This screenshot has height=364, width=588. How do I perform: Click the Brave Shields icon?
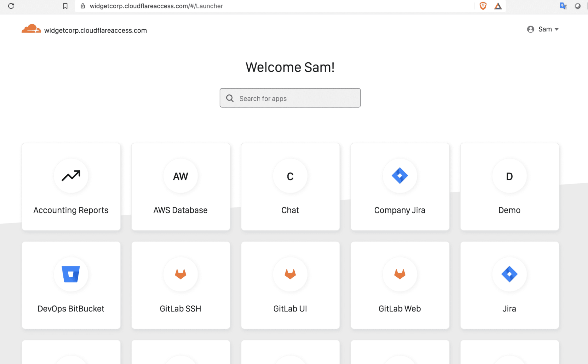(x=483, y=6)
